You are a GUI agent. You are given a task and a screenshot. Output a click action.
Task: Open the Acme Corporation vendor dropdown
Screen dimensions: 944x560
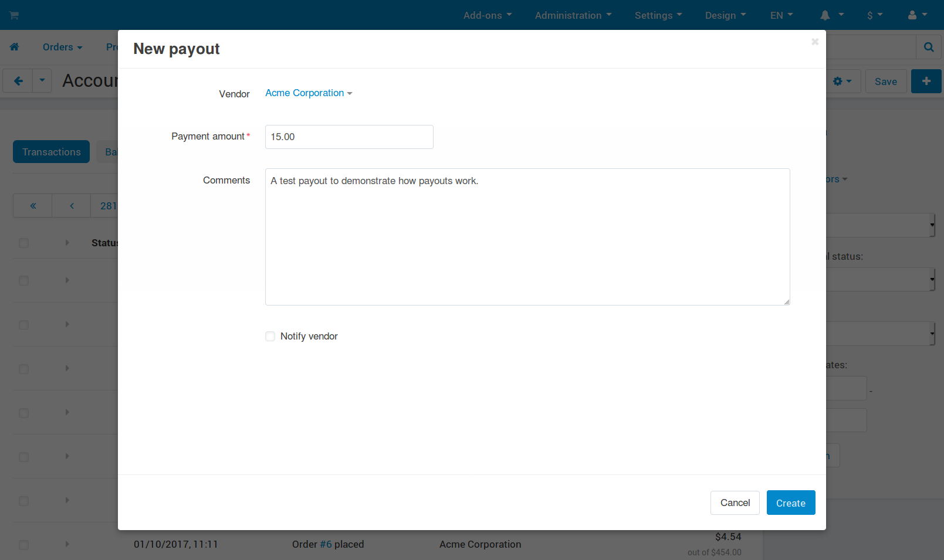[x=309, y=93]
